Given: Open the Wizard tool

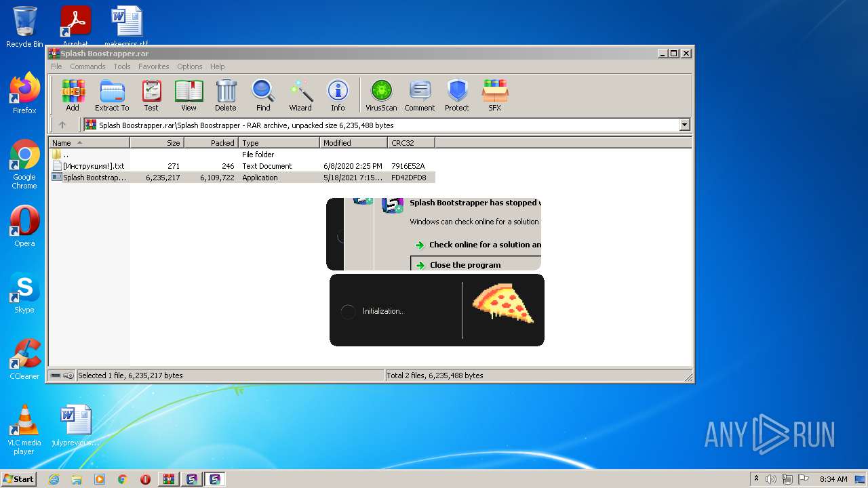Looking at the screenshot, I should tap(300, 95).
